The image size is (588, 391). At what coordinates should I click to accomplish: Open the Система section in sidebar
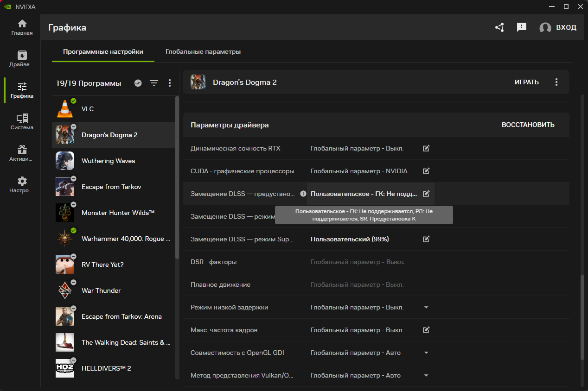pyautogui.click(x=22, y=122)
